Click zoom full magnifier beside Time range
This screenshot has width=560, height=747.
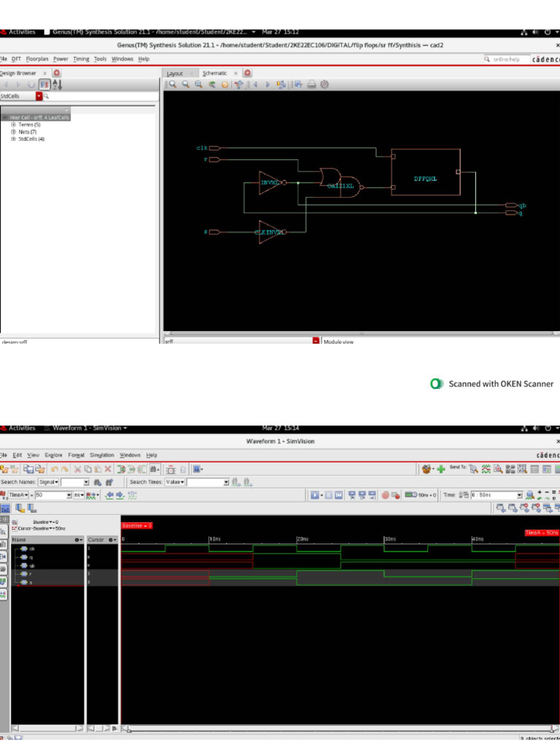[x=529, y=495]
